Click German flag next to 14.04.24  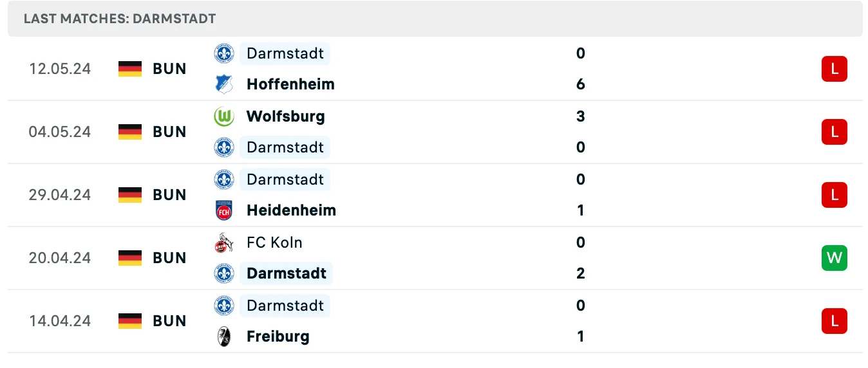130,321
